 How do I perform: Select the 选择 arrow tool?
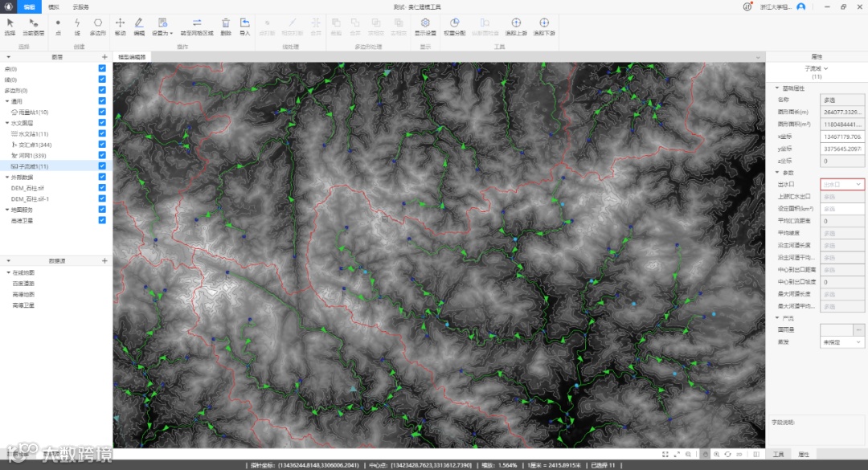click(10, 26)
